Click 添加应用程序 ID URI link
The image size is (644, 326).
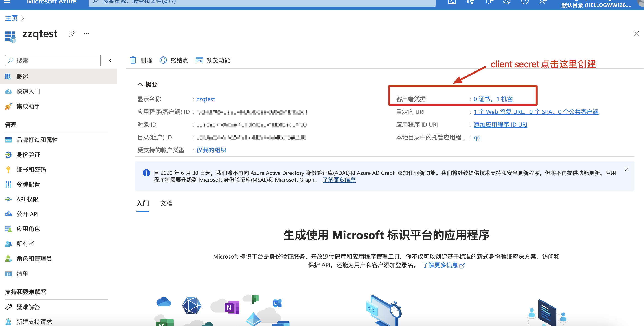point(500,124)
